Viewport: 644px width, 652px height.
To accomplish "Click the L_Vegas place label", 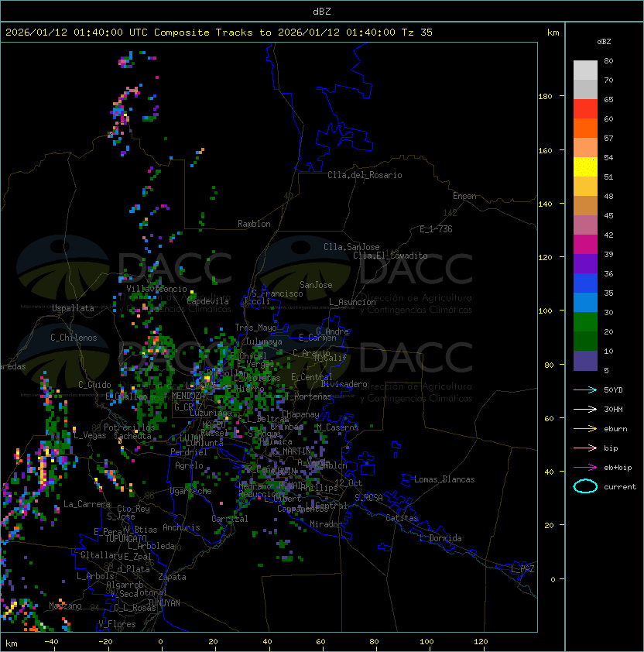I will point(90,435).
